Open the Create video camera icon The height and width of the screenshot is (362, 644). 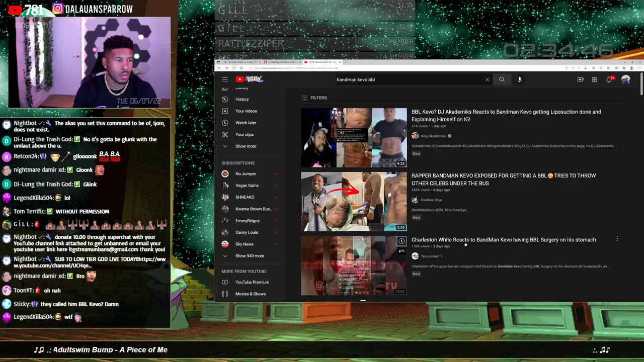580,79
